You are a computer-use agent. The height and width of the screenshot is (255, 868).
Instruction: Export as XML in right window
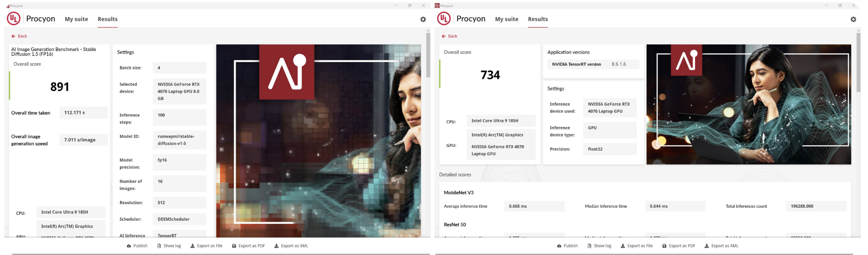[x=721, y=246]
